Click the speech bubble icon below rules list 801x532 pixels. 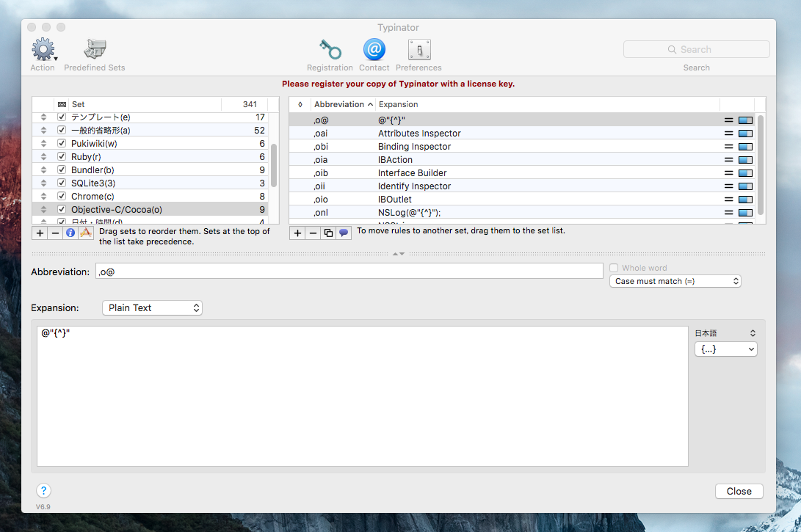pos(343,233)
